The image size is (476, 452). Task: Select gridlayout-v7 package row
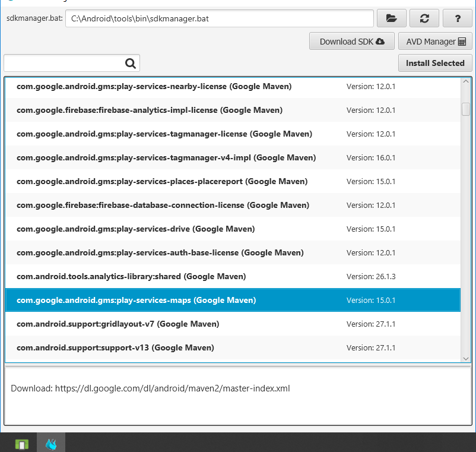pyautogui.click(x=233, y=324)
